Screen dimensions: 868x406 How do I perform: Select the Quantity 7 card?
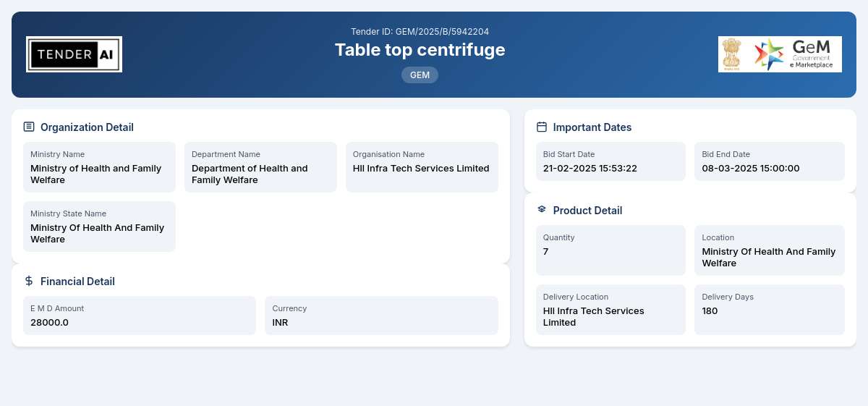coord(610,250)
